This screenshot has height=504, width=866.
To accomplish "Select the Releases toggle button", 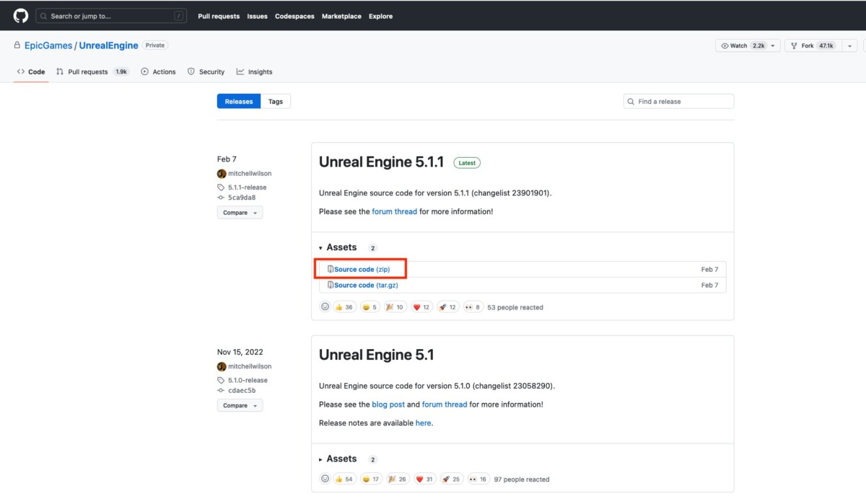I will pos(239,102).
